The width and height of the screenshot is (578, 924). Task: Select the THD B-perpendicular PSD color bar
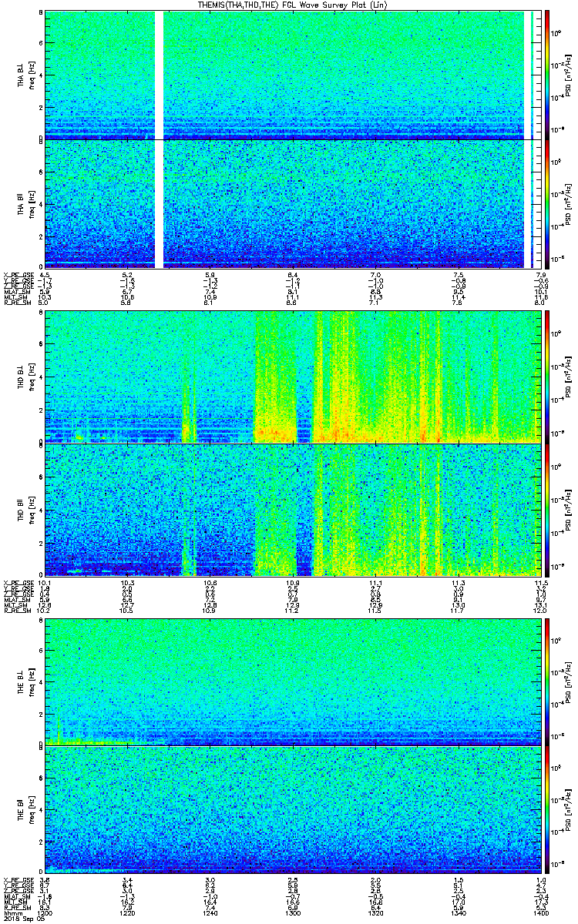click(547, 377)
